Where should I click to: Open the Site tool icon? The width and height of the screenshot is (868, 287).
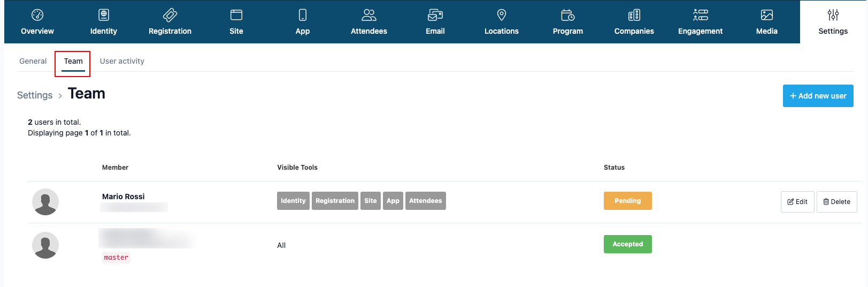[236, 15]
